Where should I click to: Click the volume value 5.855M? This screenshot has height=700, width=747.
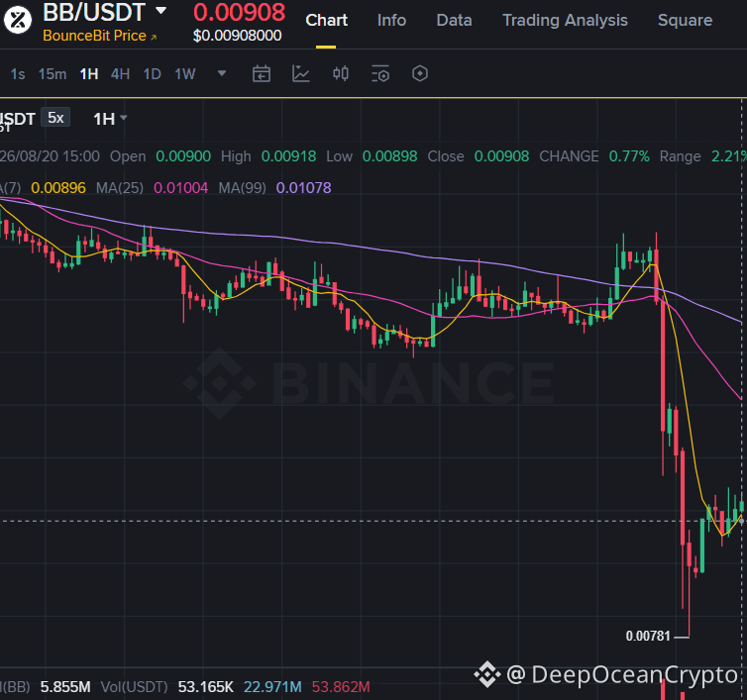coord(65,687)
